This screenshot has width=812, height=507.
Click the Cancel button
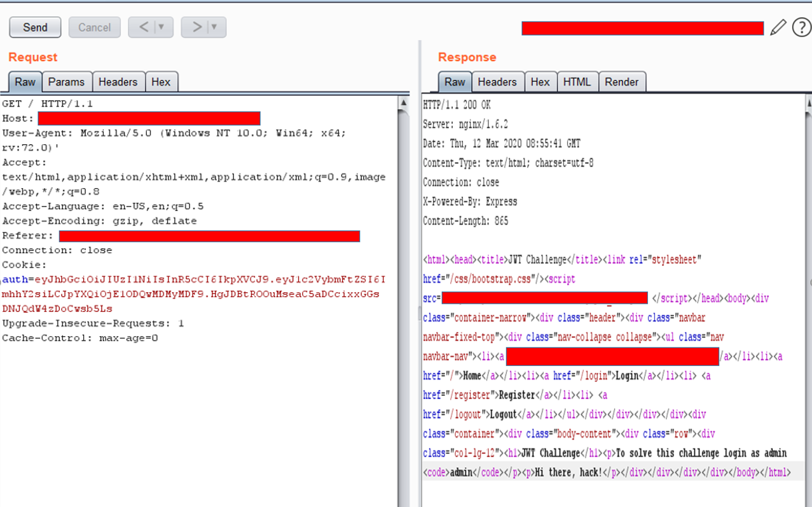(x=94, y=27)
